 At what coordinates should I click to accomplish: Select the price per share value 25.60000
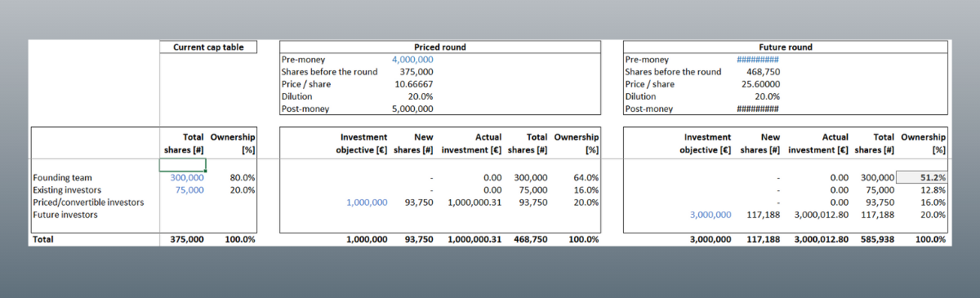759,84
